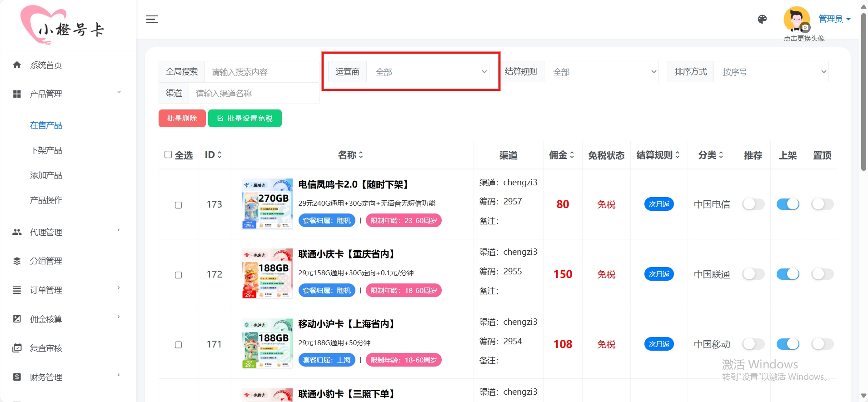Screen dimensions: 868x402
Task: Click 次月返 badge for product 173
Action: coord(659,204)
